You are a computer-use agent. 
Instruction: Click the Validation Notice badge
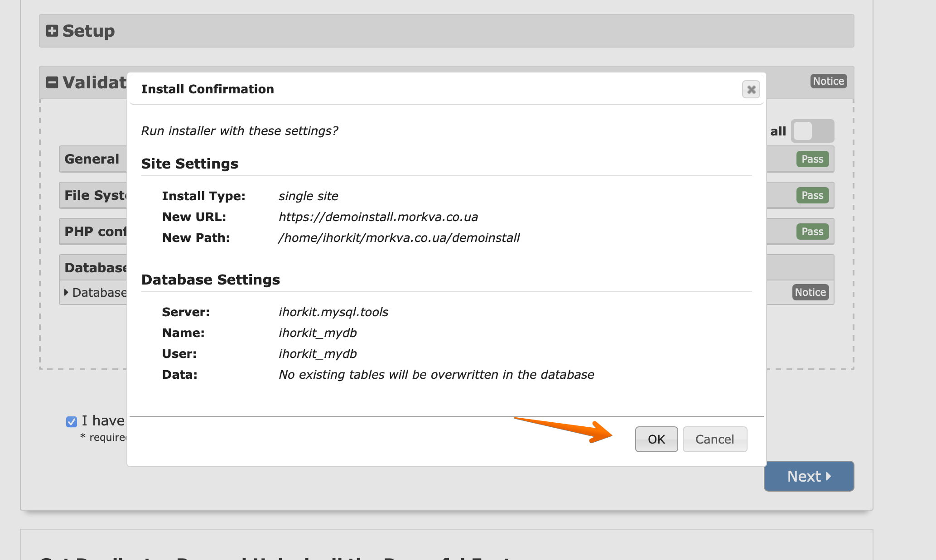click(x=828, y=81)
